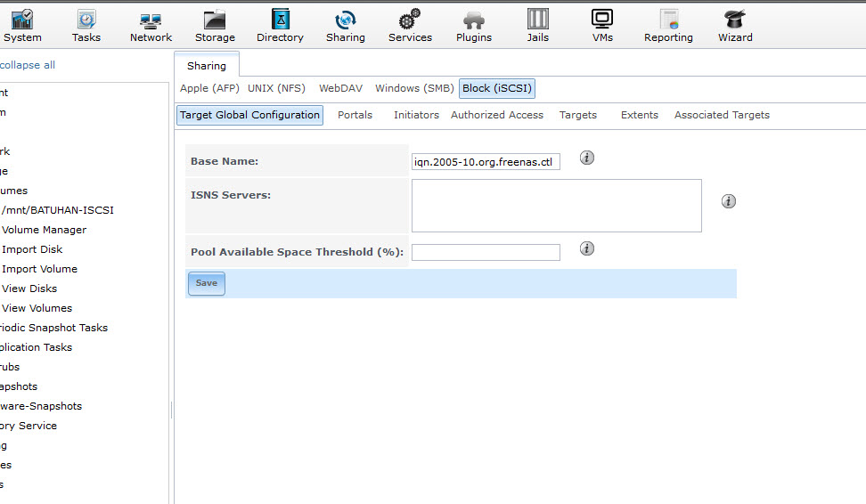
Task: Switch to the Portals tab
Action: [355, 115]
